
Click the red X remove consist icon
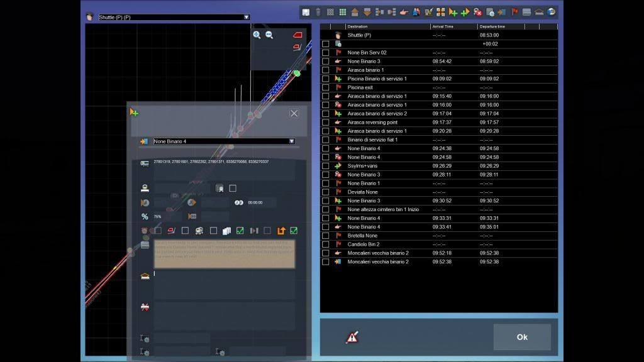[478, 13]
